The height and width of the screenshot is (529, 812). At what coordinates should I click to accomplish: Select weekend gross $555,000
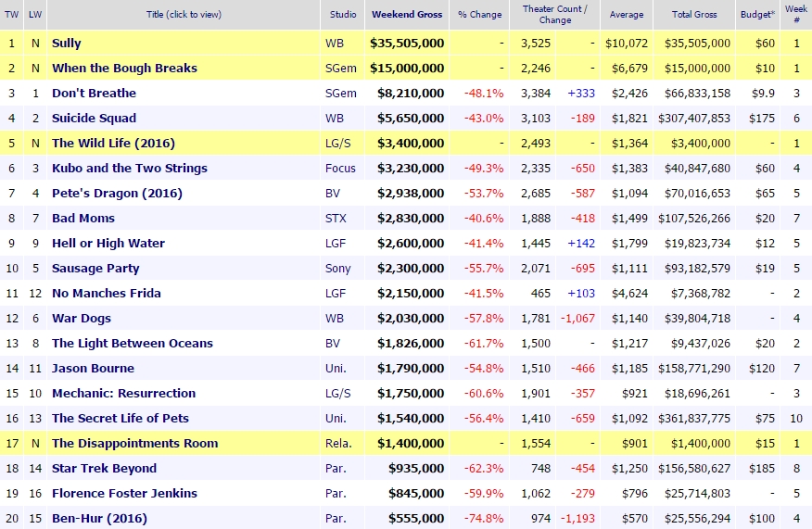416,518
